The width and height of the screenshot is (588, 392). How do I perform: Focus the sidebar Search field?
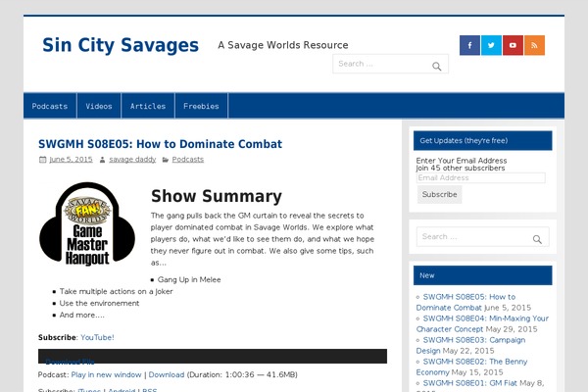point(482,237)
